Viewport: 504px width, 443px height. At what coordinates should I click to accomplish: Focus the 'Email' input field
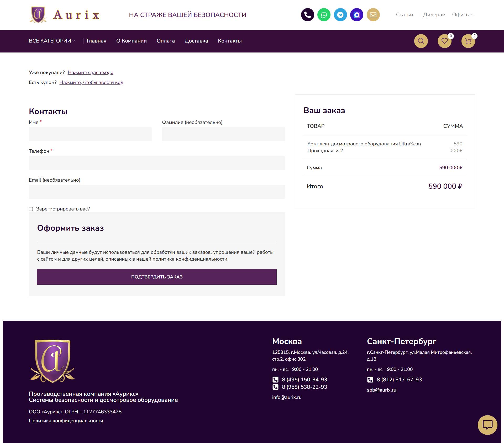[x=157, y=192]
